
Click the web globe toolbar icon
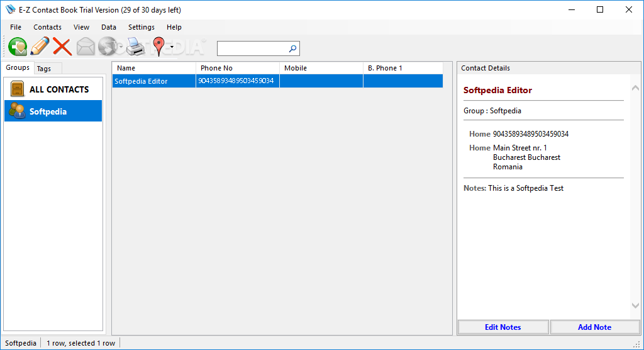click(x=108, y=47)
